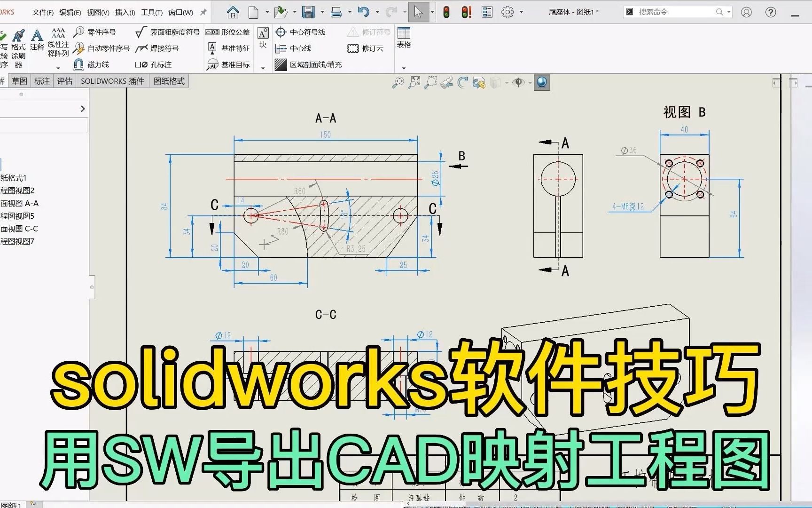Open the 窗口(W) menu
Screen dimensions: 812x508
click(x=180, y=12)
